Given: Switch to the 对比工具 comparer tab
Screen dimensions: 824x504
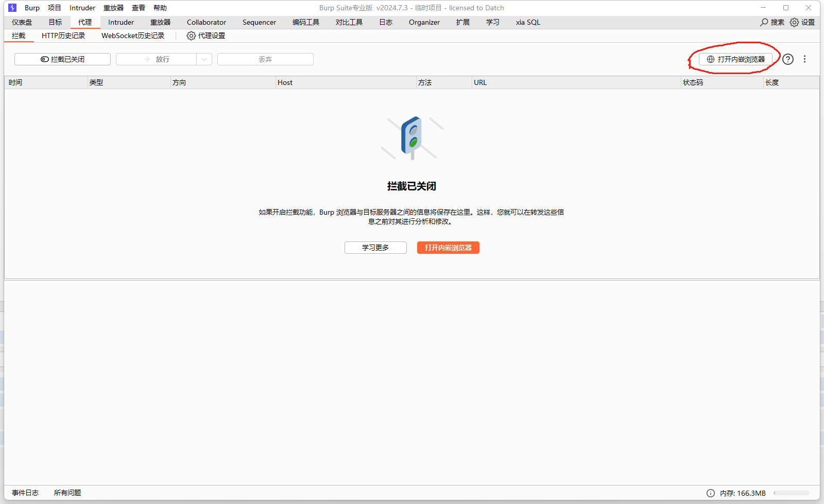Looking at the screenshot, I should (x=349, y=22).
